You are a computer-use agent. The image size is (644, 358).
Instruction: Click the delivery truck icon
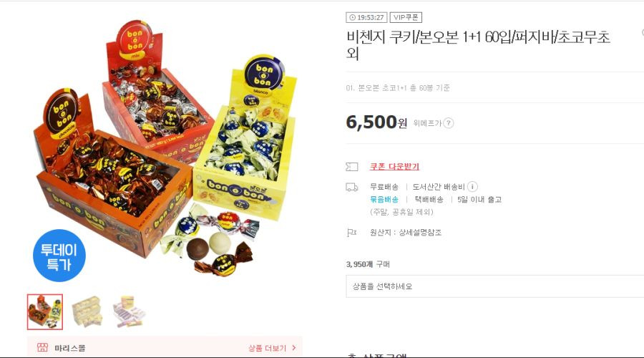(x=352, y=187)
